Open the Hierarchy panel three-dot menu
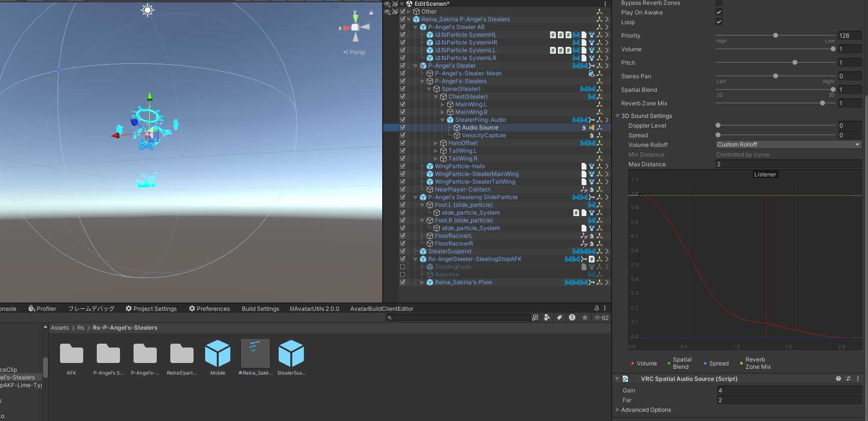 pos(605,4)
